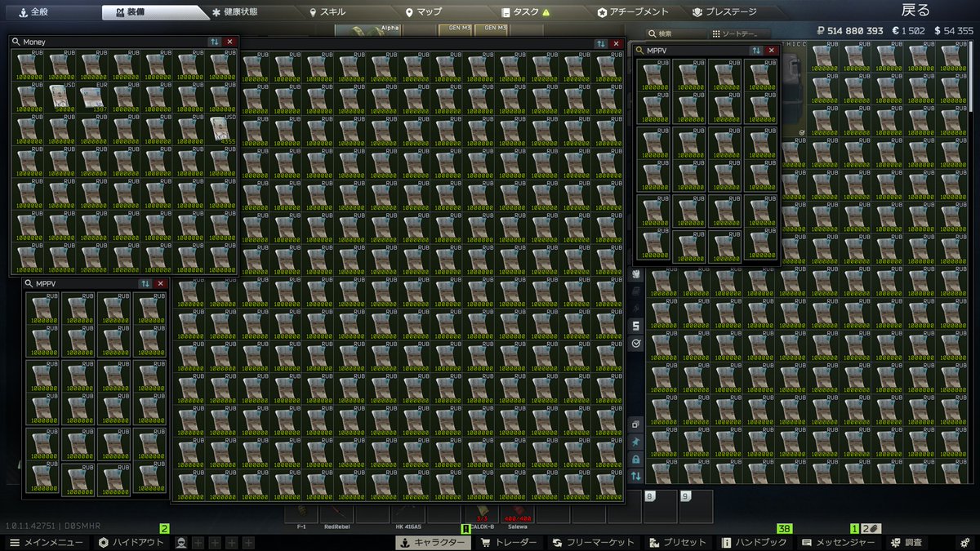980x551 pixels.
Task: Click the paperclip 2 attachments badge
Action: 871,528
